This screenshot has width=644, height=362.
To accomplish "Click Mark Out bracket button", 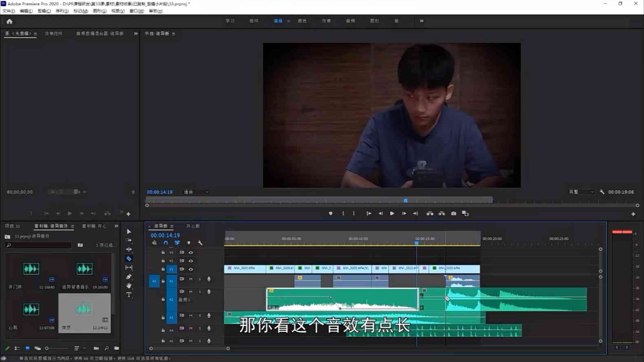I will (354, 214).
